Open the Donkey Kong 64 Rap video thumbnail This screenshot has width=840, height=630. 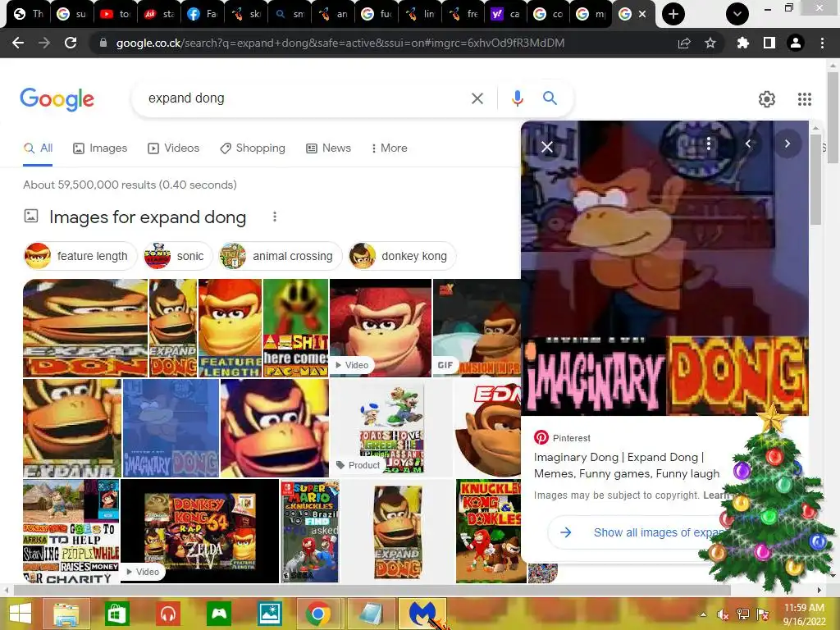click(x=199, y=531)
